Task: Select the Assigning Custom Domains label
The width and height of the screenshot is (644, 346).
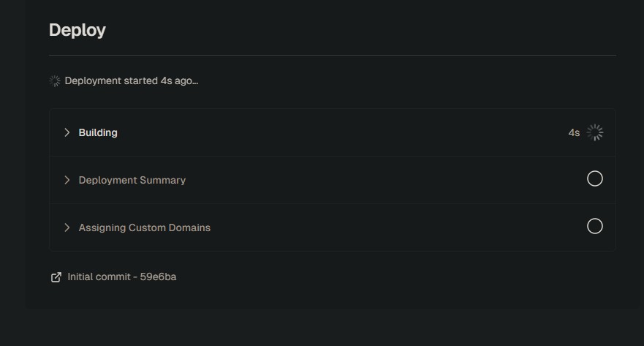Action: point(145,227)
